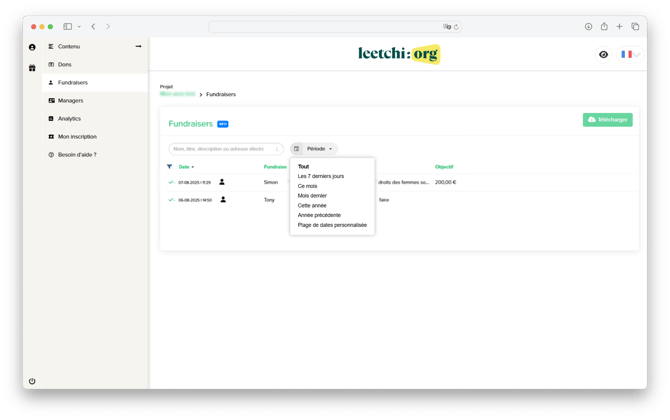Click the Safari share icon
670x420 pixels.
tap(603, 27)
